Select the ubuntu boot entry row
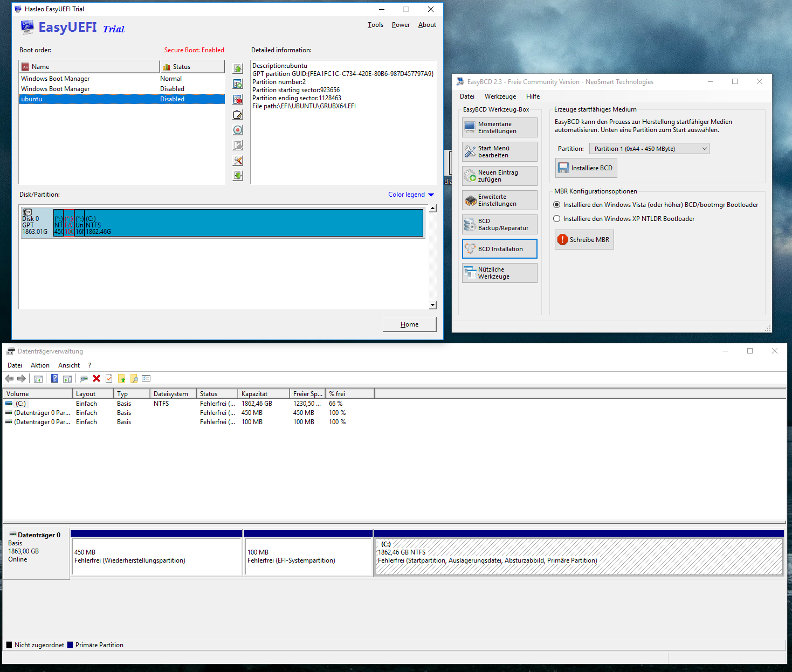Screen dimensions: 792x672 (x=122, y=99)
